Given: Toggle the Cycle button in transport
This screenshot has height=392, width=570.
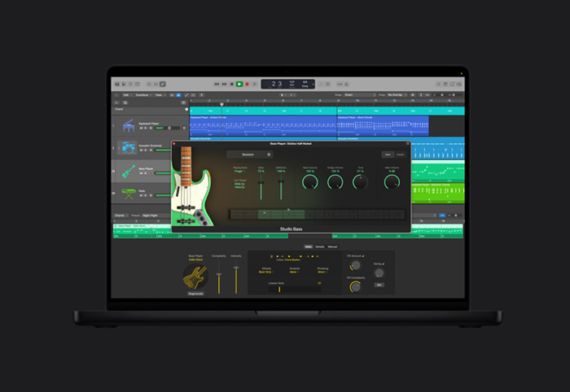Looking at the screenshot, I should (254, 85).
